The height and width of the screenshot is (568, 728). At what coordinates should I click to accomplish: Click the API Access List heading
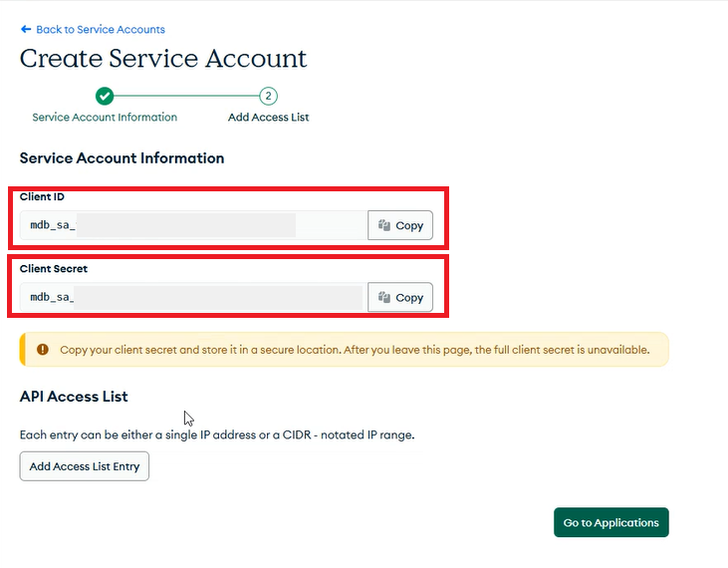pos(74,397)
